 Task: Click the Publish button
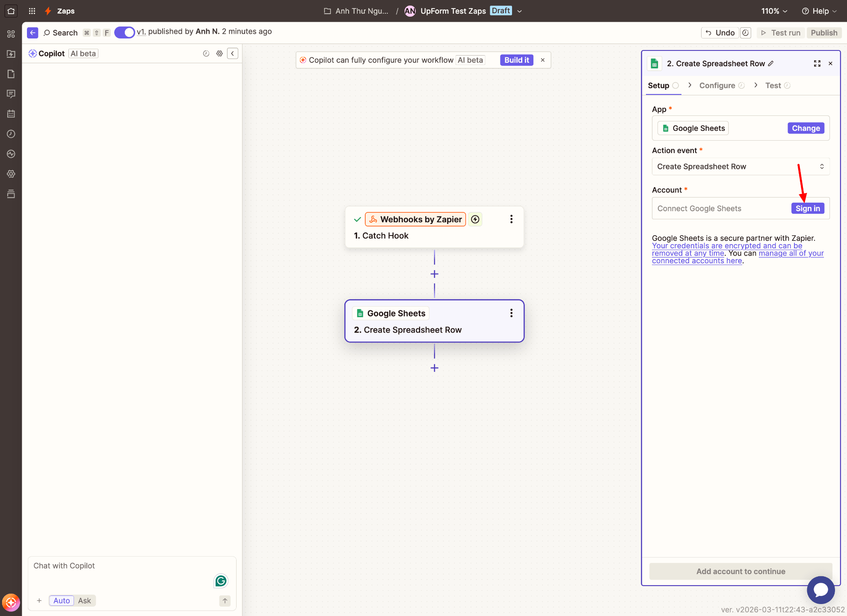tap(824, 33)
